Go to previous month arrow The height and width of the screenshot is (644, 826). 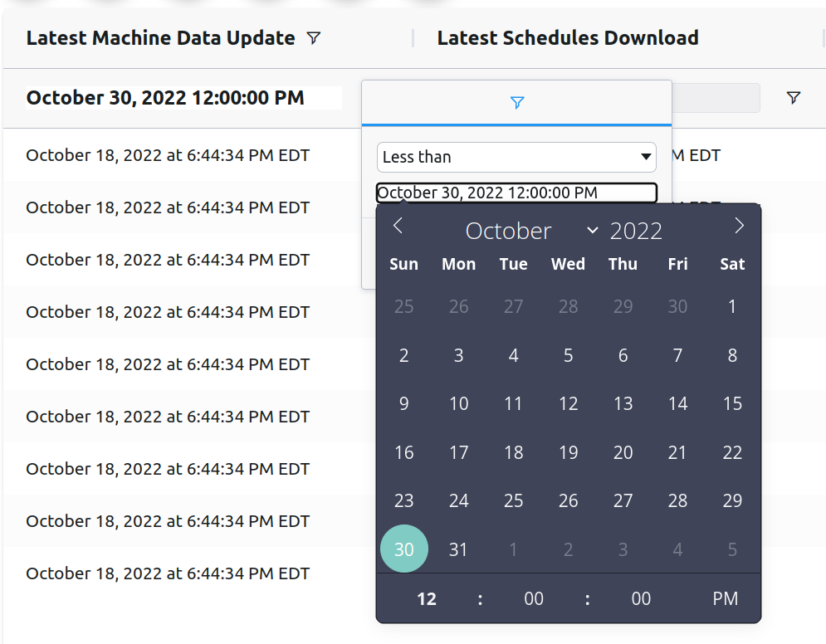pyautogui.click(x=398, y=226)
